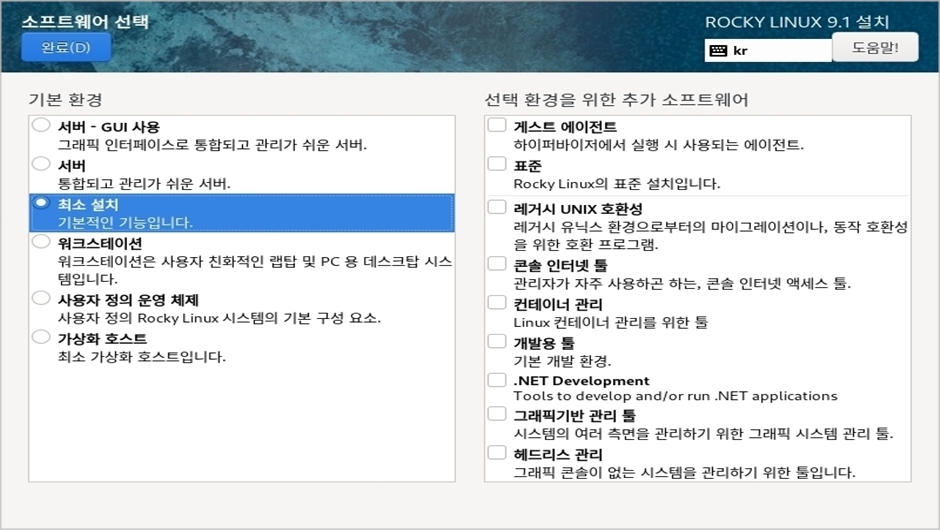Pick the 워크스테이션 radio button
Viewport: 940px width, 530px height.
(x=41, y=242)
